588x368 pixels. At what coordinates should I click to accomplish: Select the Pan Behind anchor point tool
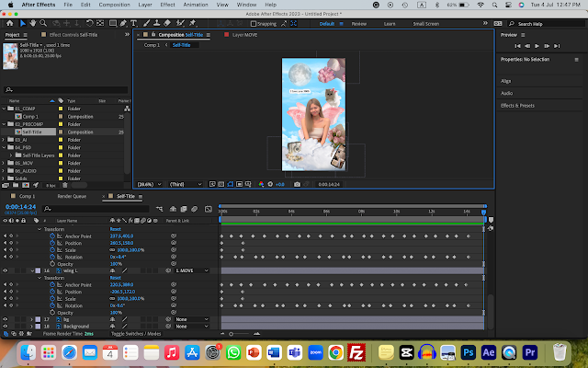tap(100, 23)
